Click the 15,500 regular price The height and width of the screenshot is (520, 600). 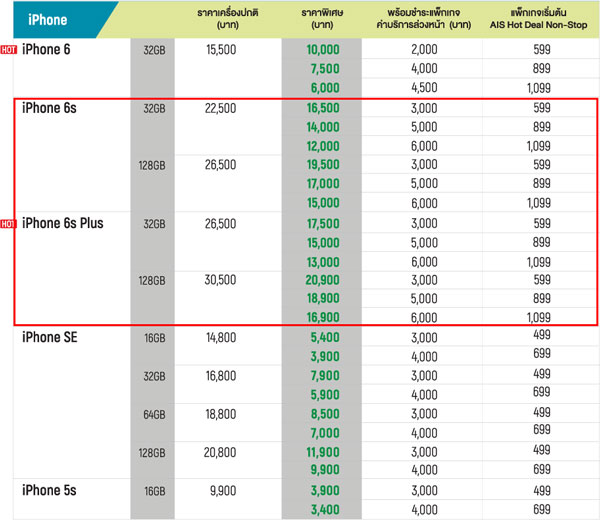[x=219, y=49]
